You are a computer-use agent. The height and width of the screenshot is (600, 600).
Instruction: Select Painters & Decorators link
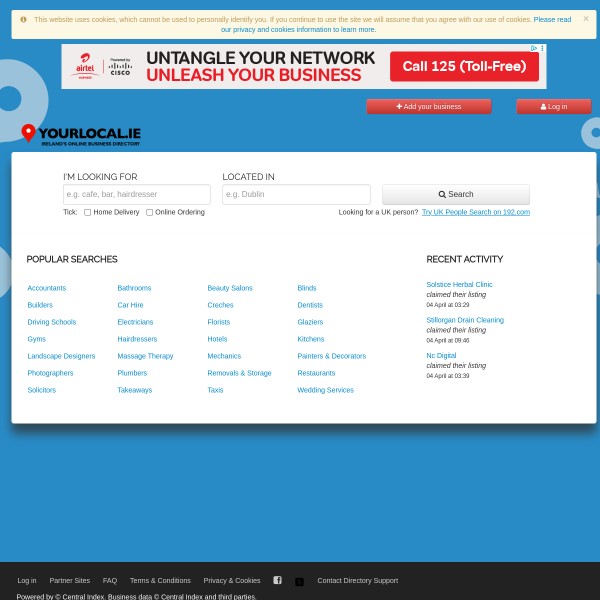332,356
